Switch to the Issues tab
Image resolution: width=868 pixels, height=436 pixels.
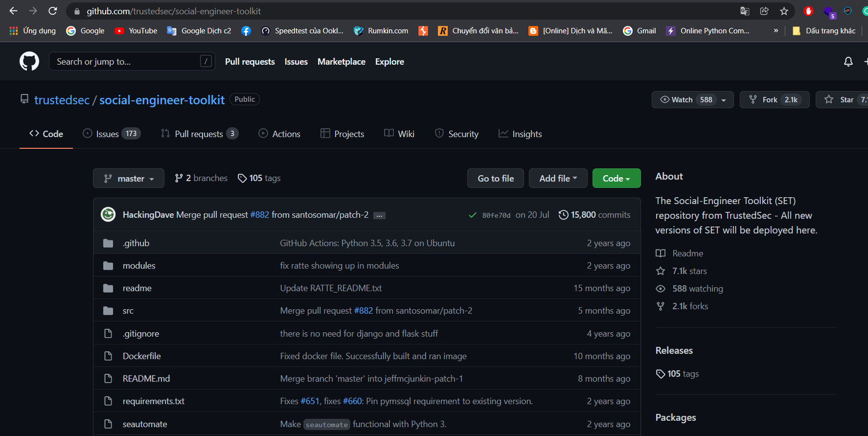pos(112,134)
